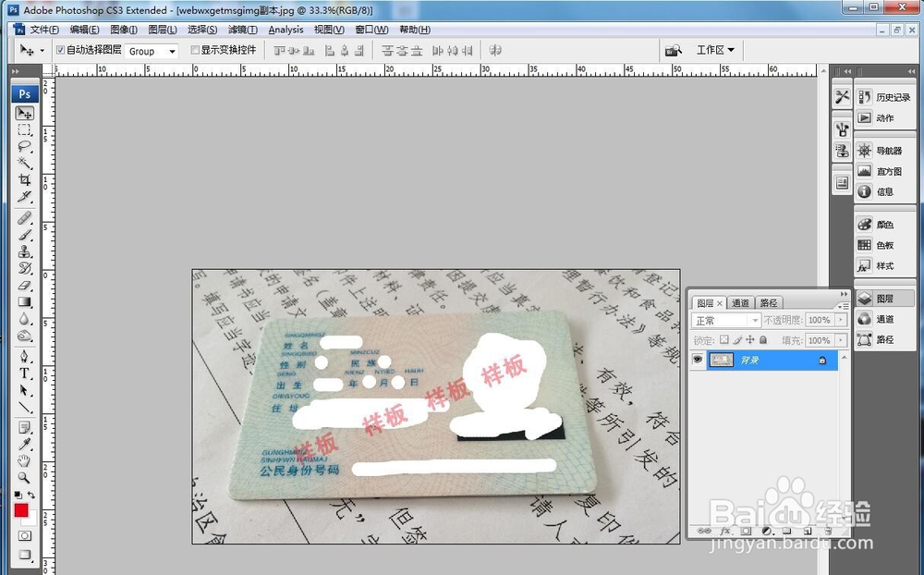
Task: Select the Notes tool
Action: click(x=25, y=428)
